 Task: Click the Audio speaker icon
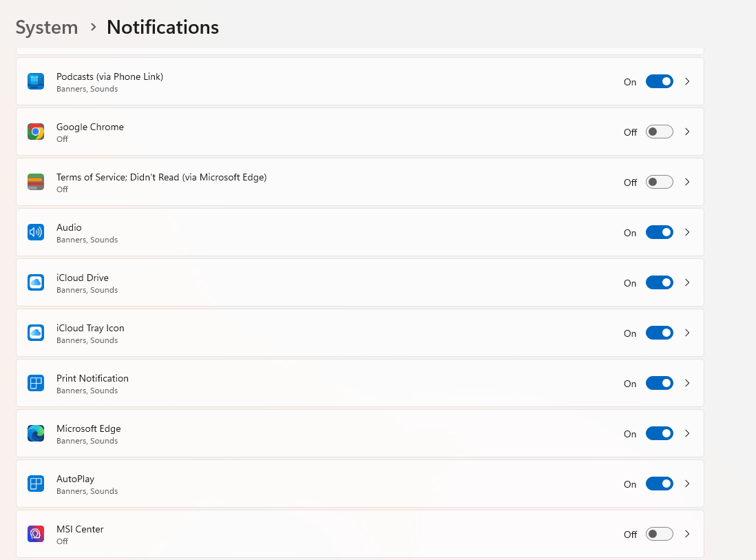(36, 232)
